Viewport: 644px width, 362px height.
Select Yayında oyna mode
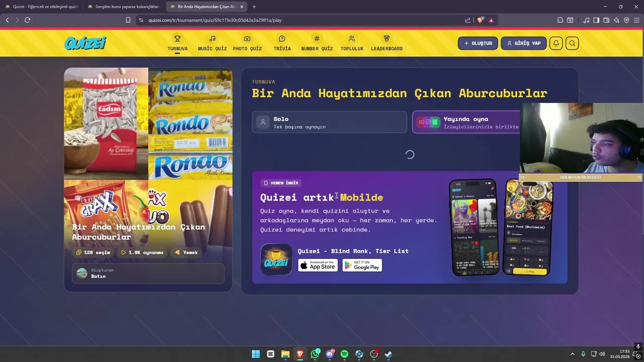[466, 122]
